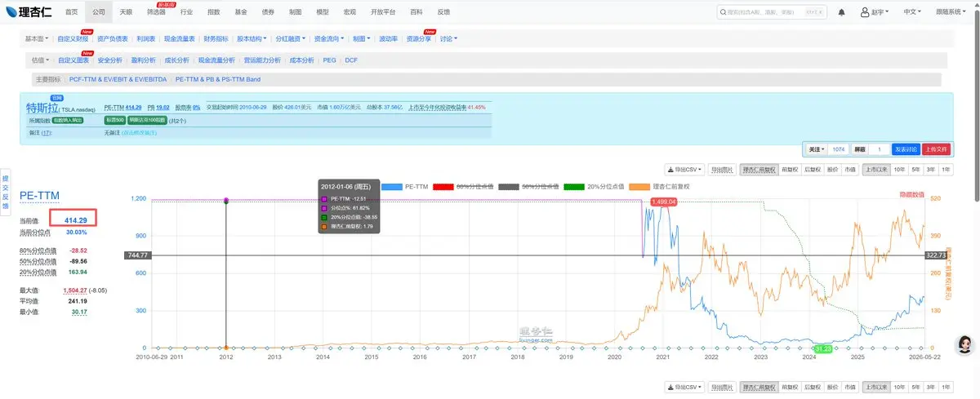This screenshot has height=399, width=980.
Task: Click the max value 1,504.27
Action: (x=76, y=290)
